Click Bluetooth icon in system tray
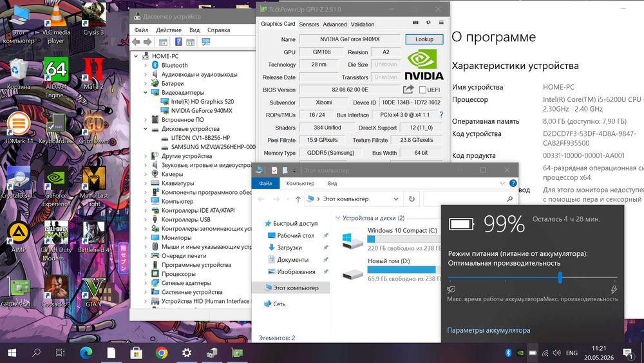Screen dimensions: 644x363 pyautogui.click(x=508, y=353)
